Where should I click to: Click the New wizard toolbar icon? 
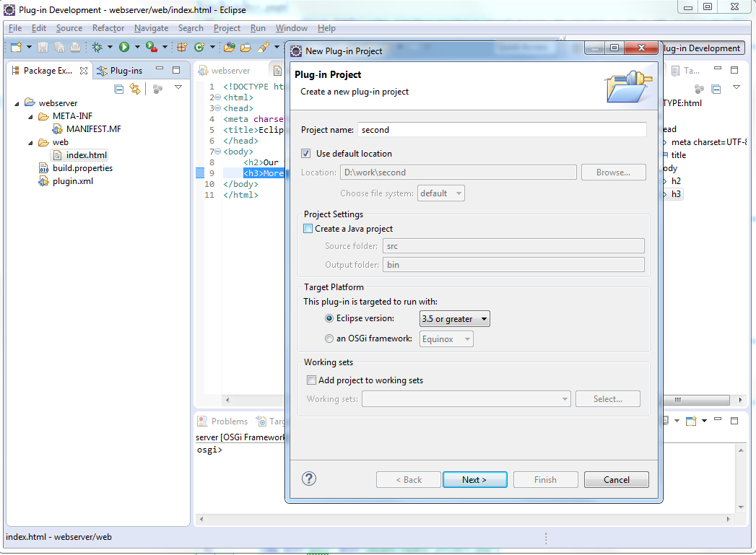16,47
